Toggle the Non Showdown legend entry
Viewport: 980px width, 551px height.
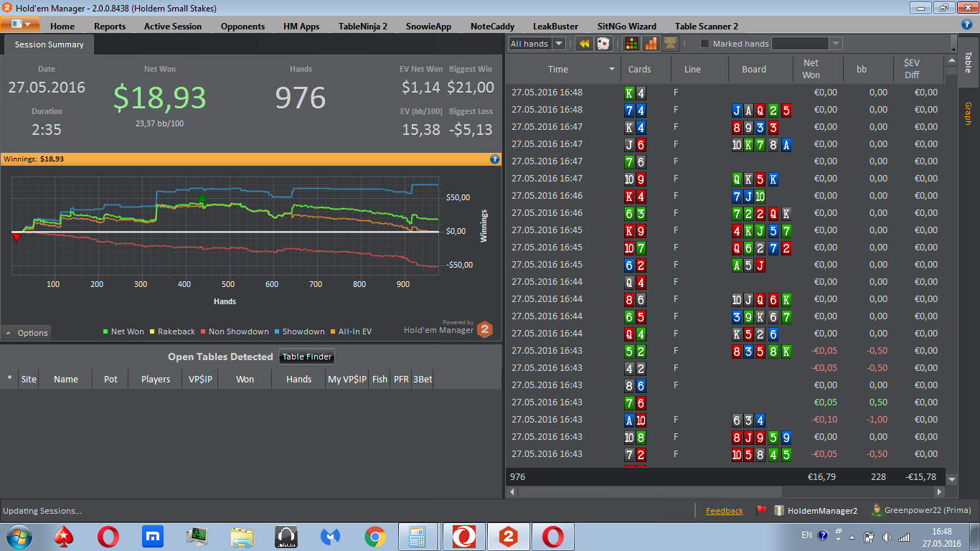pos(235,331)
